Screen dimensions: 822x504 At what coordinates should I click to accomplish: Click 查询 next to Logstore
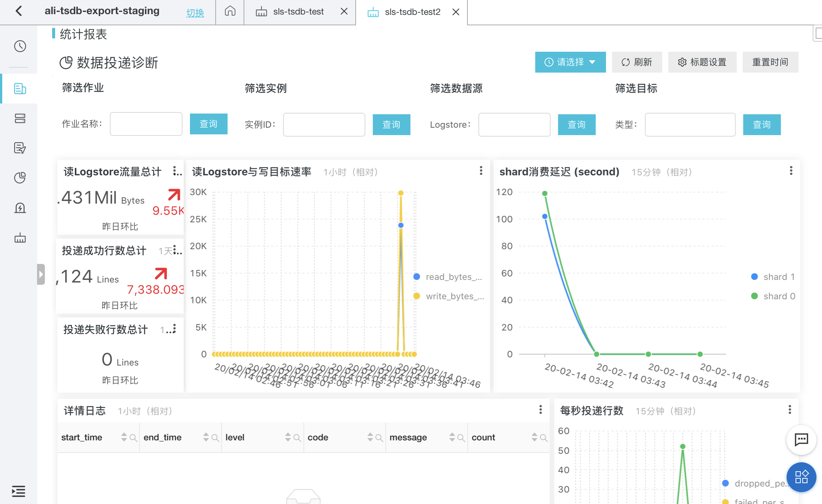click(x=577, y=125)
